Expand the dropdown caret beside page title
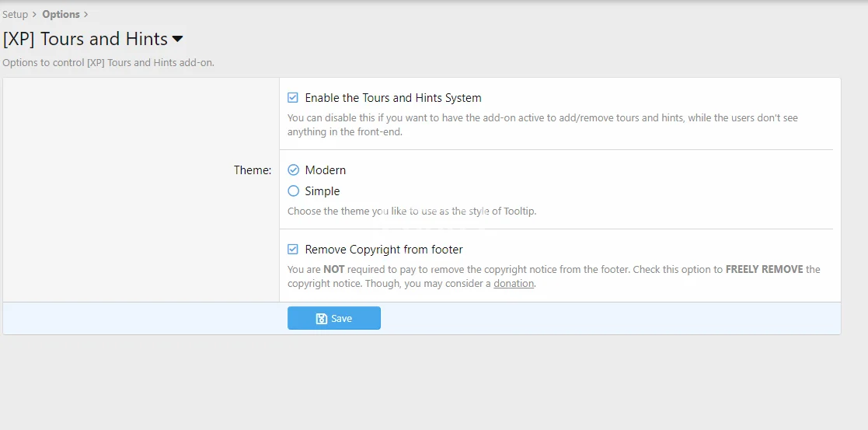Viewport: 868px width, 430px height. coord(177,39)
